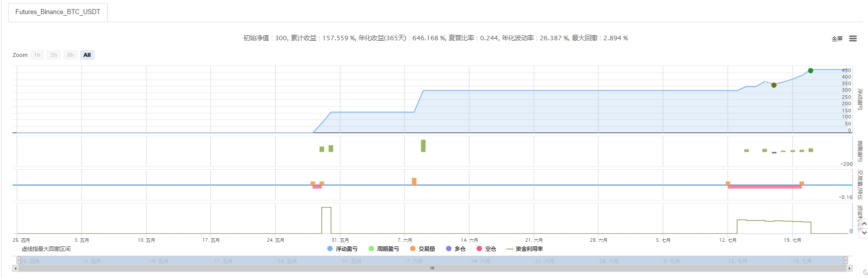This screenshot has width=868, height=278.
Task: Click the scrollbar right arrow
Action: [850, 268]
